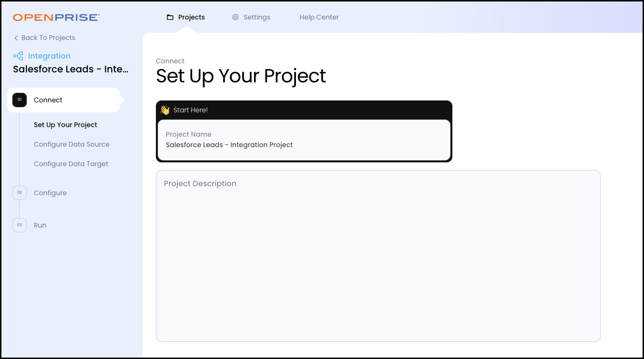
Task: Go back to projects list link
Action: click(48, 38)
